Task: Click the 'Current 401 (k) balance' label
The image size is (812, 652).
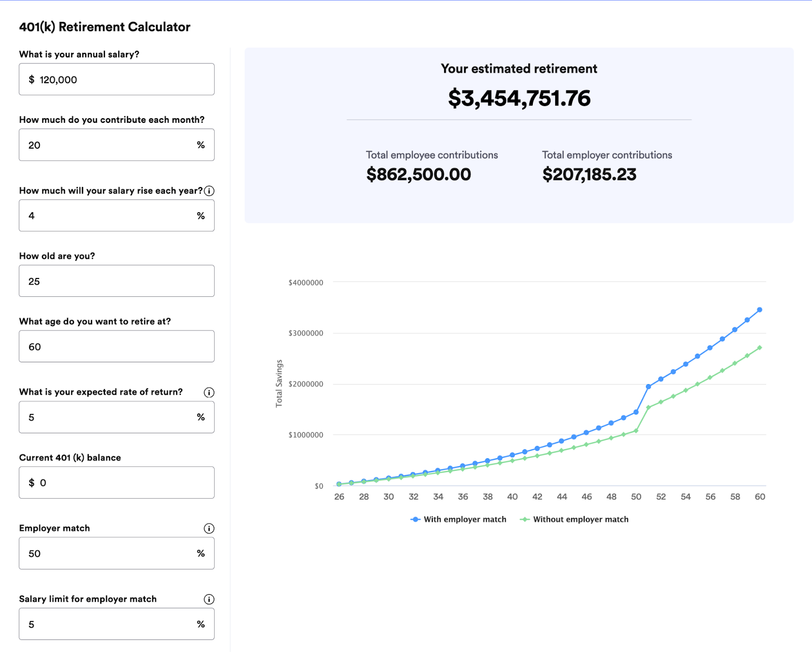Action: click(x=70, y=458)
